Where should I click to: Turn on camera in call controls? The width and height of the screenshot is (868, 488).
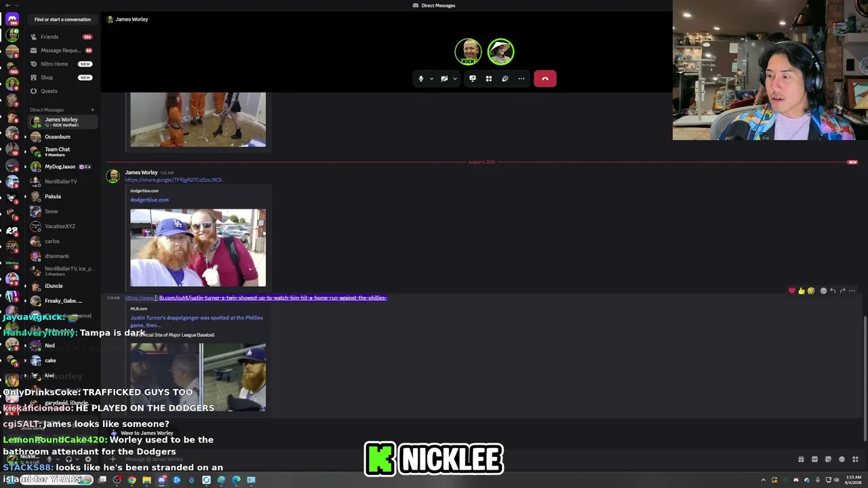tap(444, 79)
